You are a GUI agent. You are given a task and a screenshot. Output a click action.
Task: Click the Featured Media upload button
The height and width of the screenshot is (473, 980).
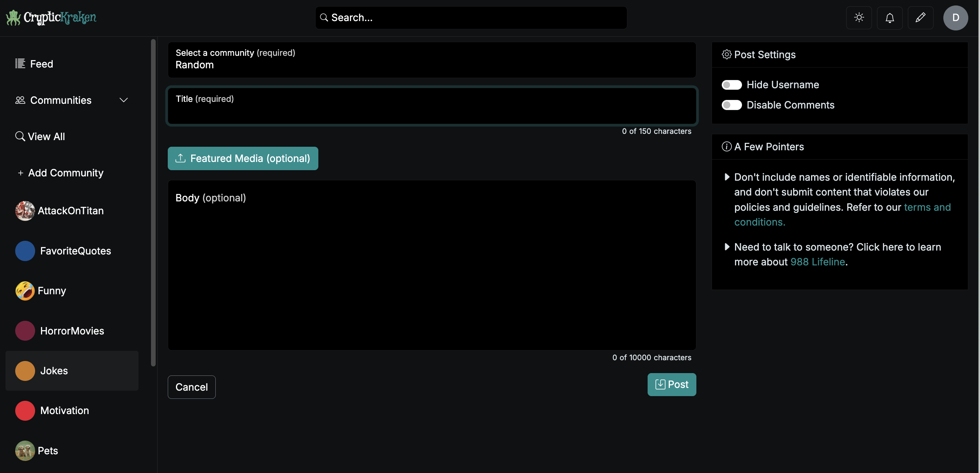[243, 158]
